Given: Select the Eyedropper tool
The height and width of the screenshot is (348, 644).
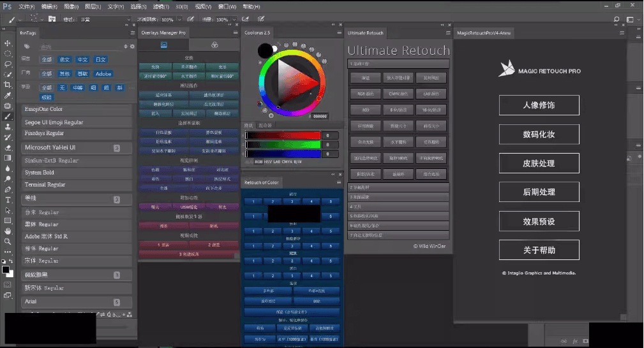Looking at the screenshot, I should pyautogui.click(x=8, y=96).
